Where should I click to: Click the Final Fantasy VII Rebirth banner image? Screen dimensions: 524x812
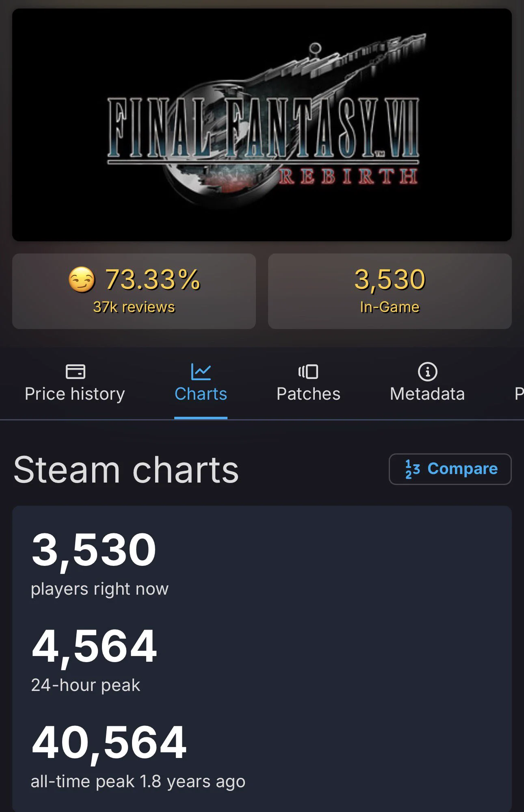[x=262, y=125]
